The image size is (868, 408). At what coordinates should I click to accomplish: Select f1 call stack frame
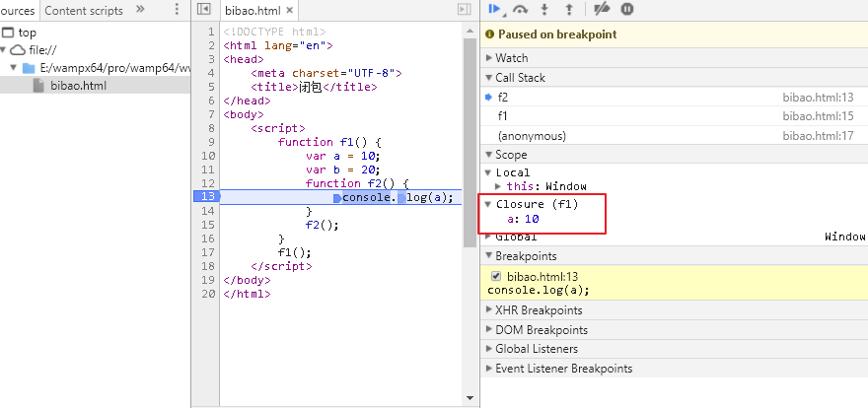coord(674,116)
